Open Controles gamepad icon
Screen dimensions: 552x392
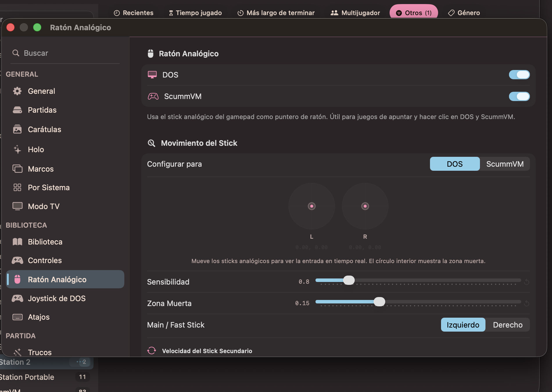(17, 260)
